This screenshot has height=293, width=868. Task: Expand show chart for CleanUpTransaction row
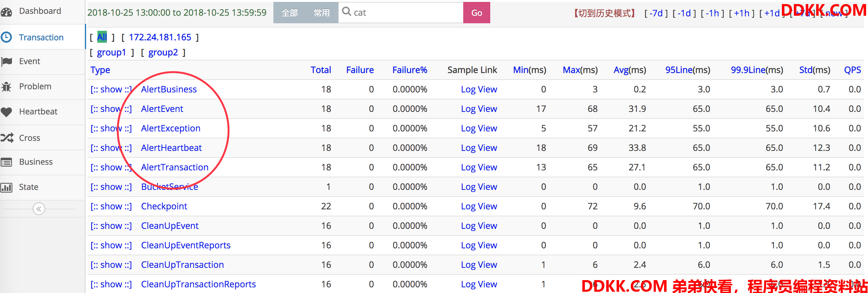coord(111,265)
